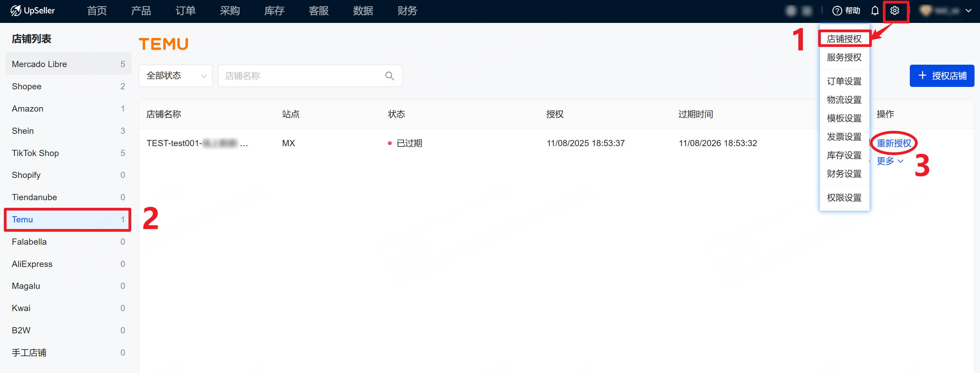Select 物流设置 in settings menu
Viewport: 980px width, 373px height.
tap(844, 100)
